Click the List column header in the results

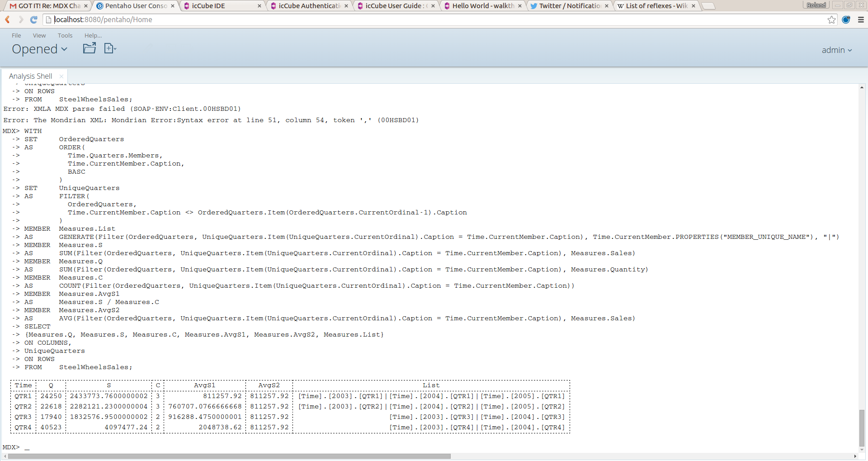click(x=431, y=385)
